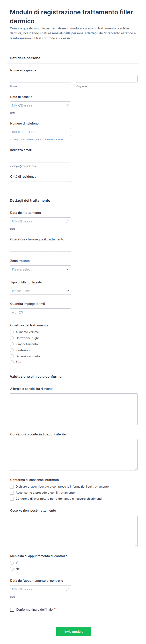Click the Quantità impiegata (ml) field
The image size is (146, 644).
[40, 312]
